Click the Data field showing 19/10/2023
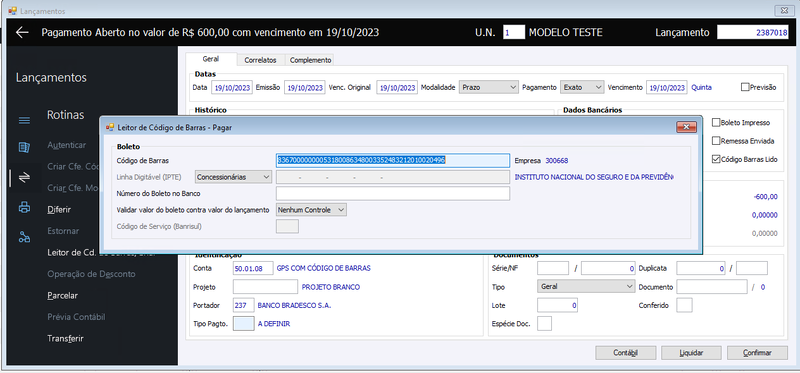The width and height of the screenshot is (800, 373). pyautogui.click(x=232, y=87)
